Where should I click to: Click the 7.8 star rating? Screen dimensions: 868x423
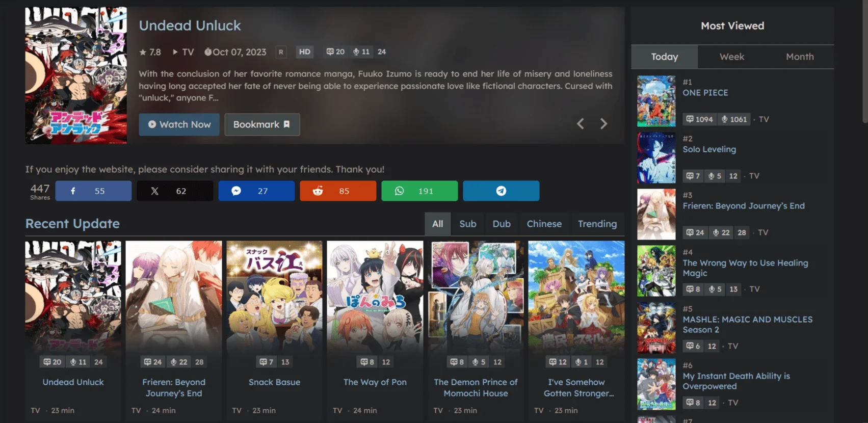[150, 52]
